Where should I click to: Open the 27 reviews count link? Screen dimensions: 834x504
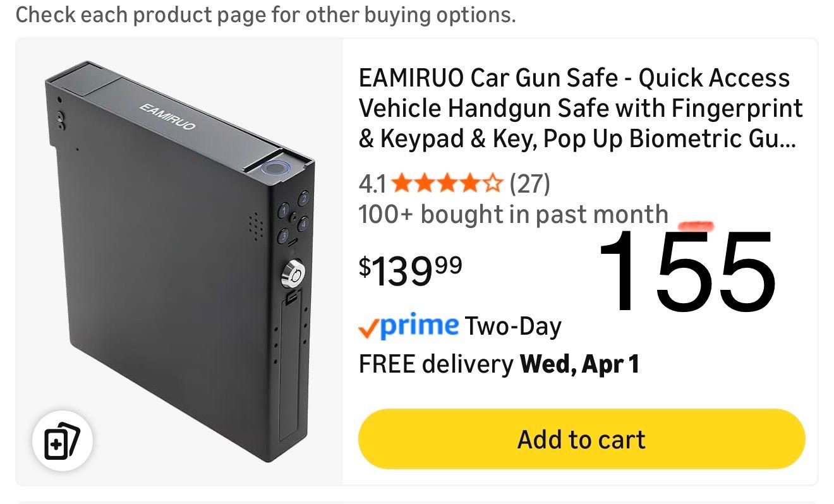(529, 184)
